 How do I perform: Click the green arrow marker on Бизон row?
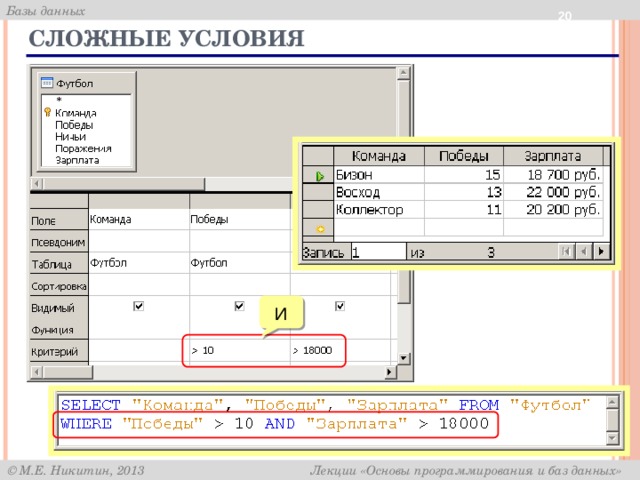point(320,176)
